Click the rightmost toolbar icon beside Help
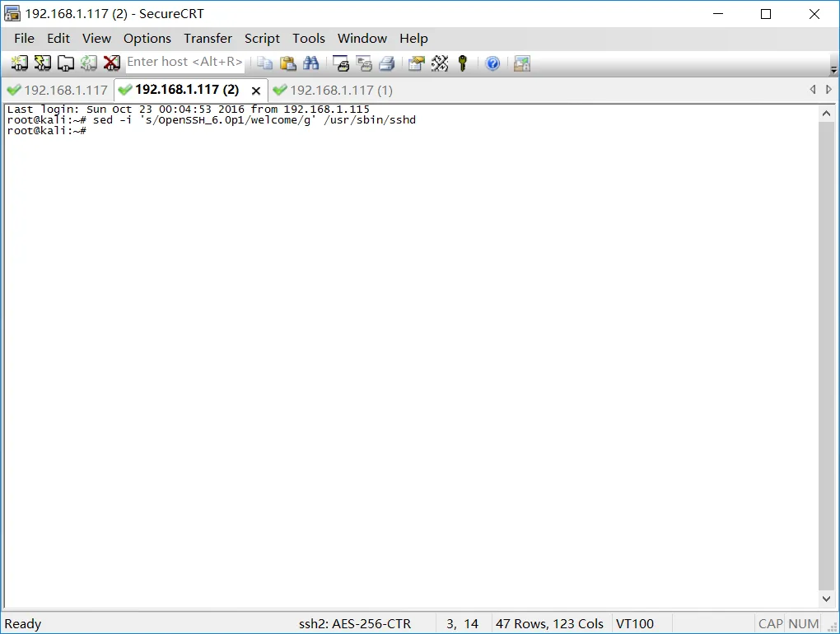Screen dimensions: 840x634 [x=522, y=63]
